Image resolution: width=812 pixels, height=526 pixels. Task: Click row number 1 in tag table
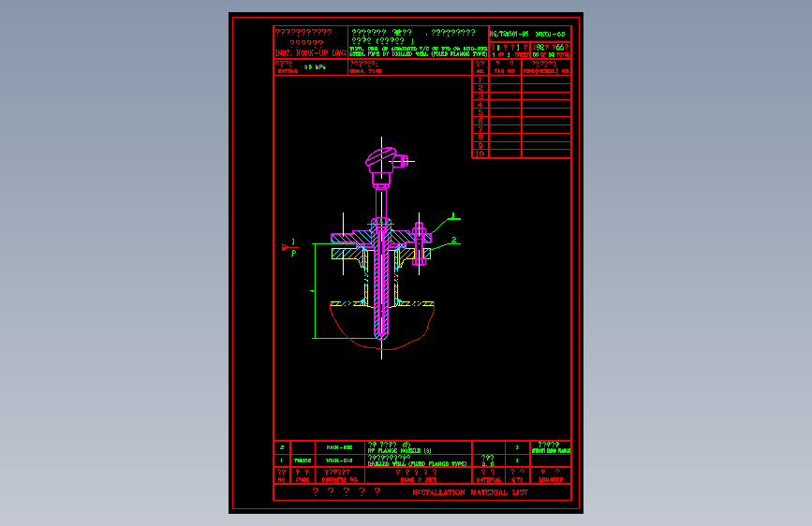480,80
